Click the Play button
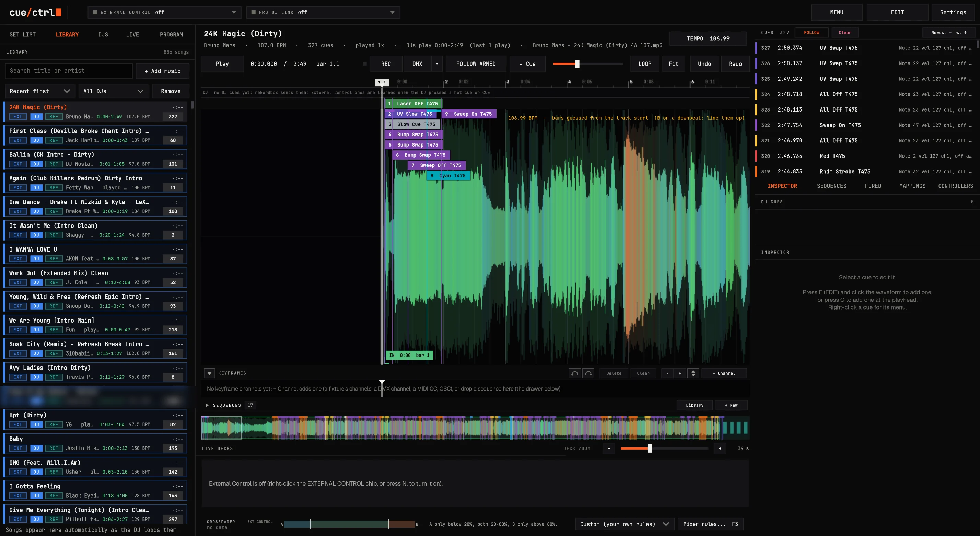980x536 pixels. [222, 64]
